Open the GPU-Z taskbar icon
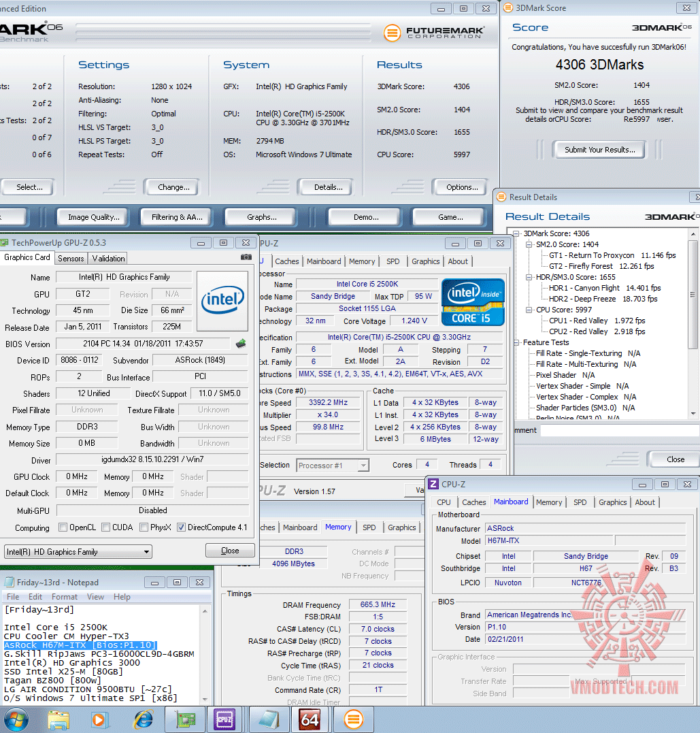Viewport: 700px width, 733px height. (186, 719)
